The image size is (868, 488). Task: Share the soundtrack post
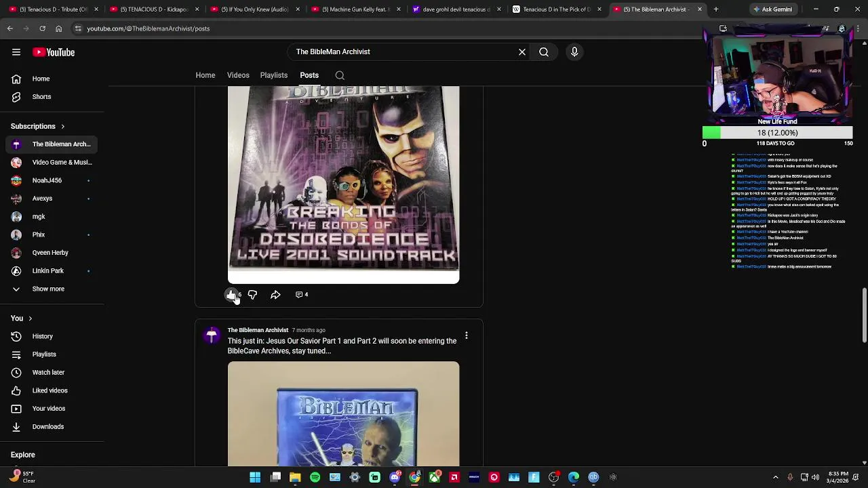[275, 295]
